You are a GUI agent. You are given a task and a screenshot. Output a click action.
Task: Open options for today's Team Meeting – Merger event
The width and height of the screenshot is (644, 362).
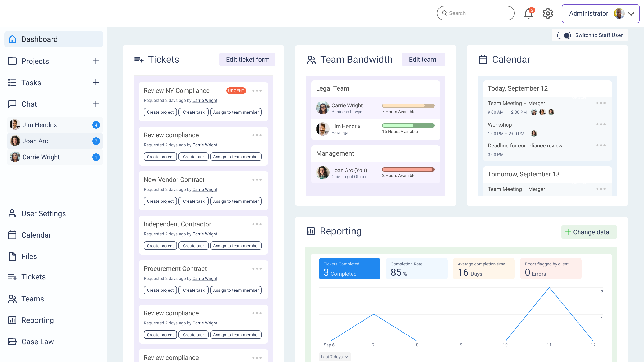point(601,103)
